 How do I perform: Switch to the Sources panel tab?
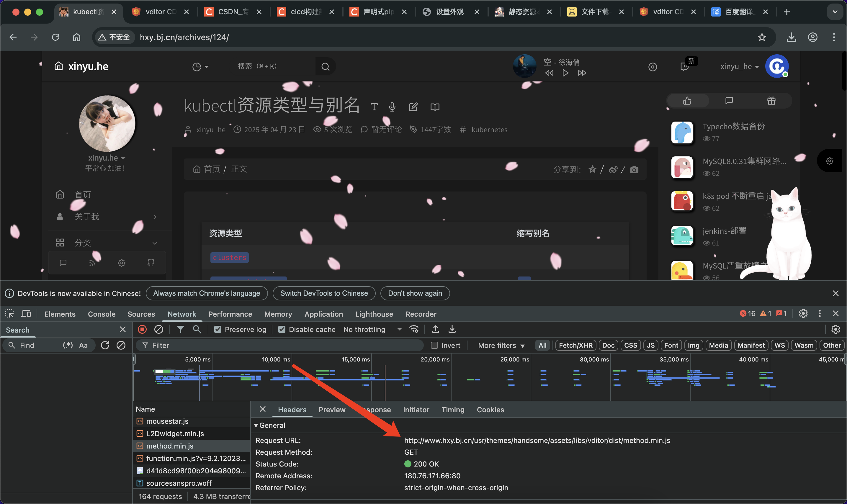141,314
